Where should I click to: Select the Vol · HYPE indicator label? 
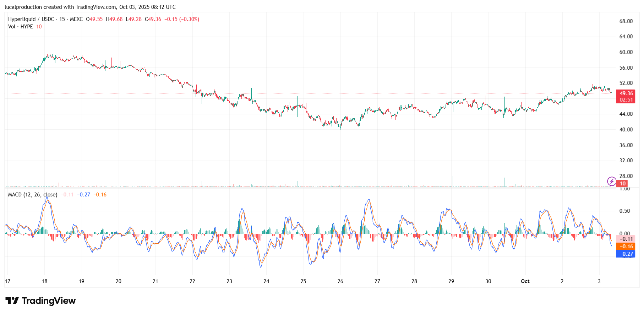(x=20, y=27)
